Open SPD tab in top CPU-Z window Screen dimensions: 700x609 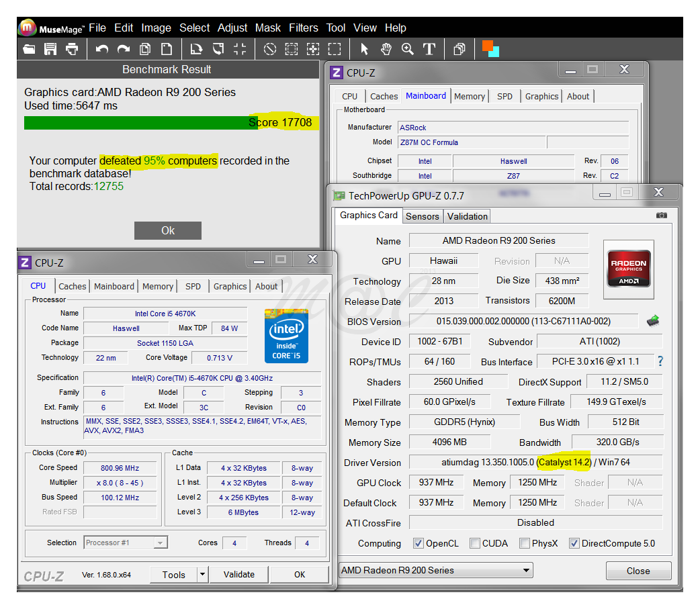tap(505, 97)
